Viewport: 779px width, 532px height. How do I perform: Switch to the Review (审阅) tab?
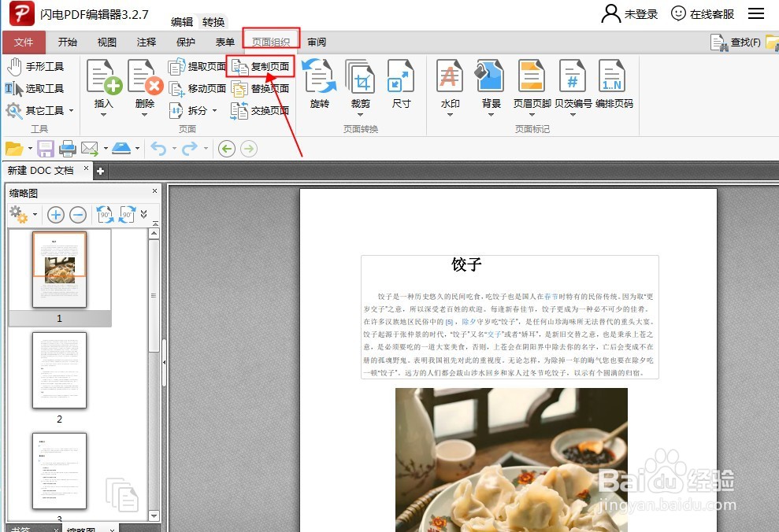point(317,42)
